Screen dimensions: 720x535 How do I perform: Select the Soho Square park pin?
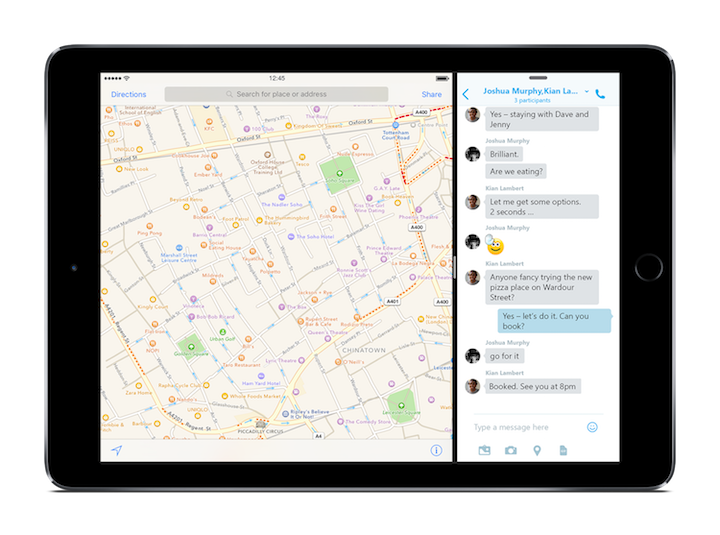pos(339,174)
